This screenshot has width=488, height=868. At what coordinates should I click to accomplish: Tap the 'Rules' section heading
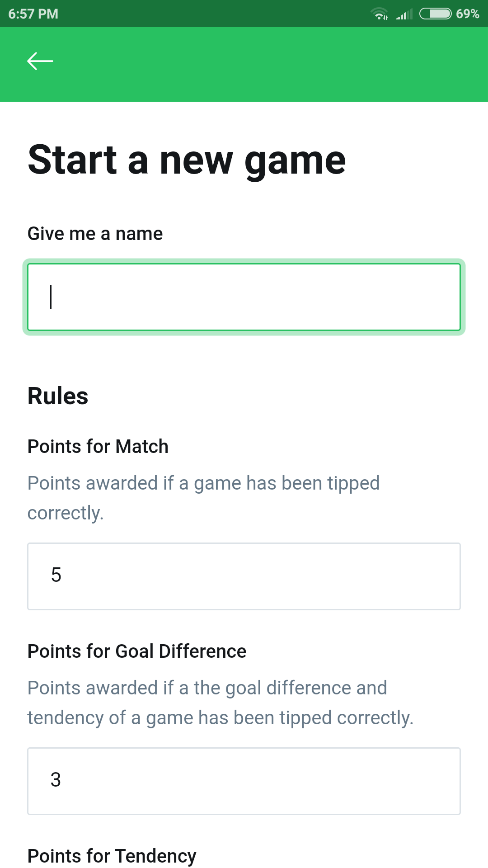pyautogui.click(x=58, y=396)
